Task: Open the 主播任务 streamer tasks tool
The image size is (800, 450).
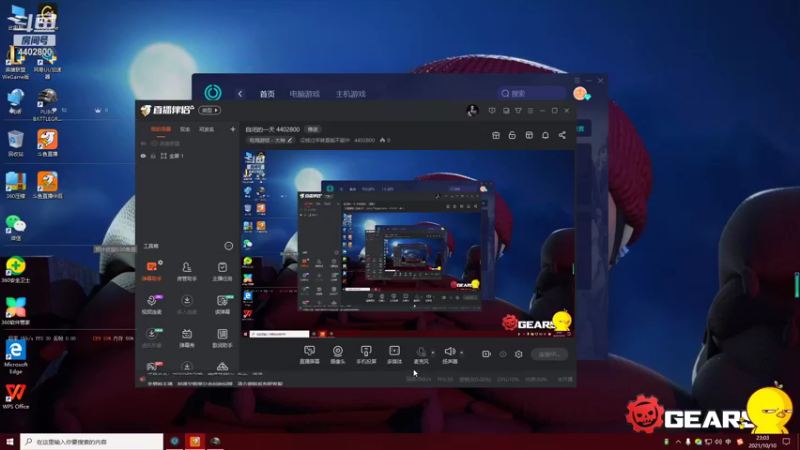Action: pos(222,271)
